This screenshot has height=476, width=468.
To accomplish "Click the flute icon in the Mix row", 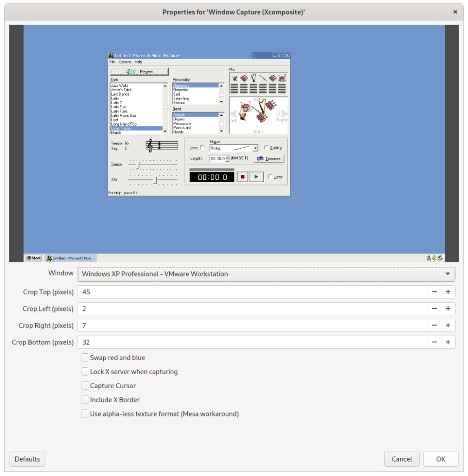I will click(x=263, y=78).
